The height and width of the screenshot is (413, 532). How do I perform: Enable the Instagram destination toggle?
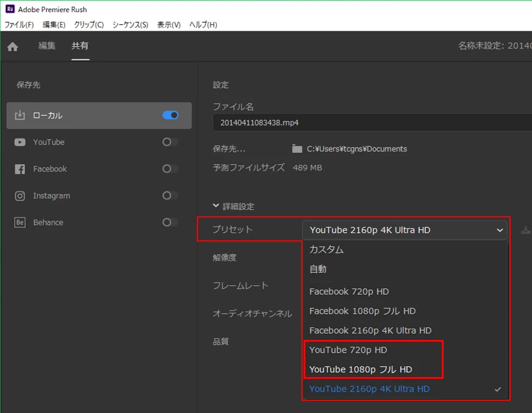pyautogui.click(x=170, y=196)
